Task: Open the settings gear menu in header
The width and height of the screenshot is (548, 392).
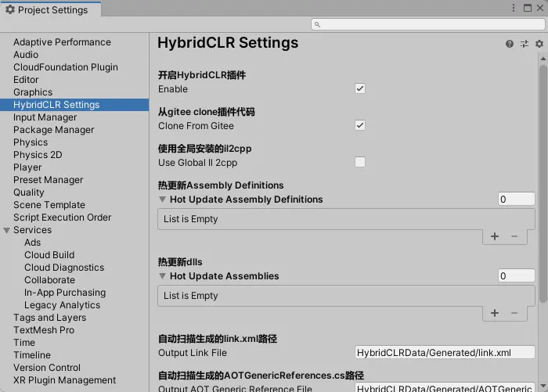Action: tap(539, 45)
